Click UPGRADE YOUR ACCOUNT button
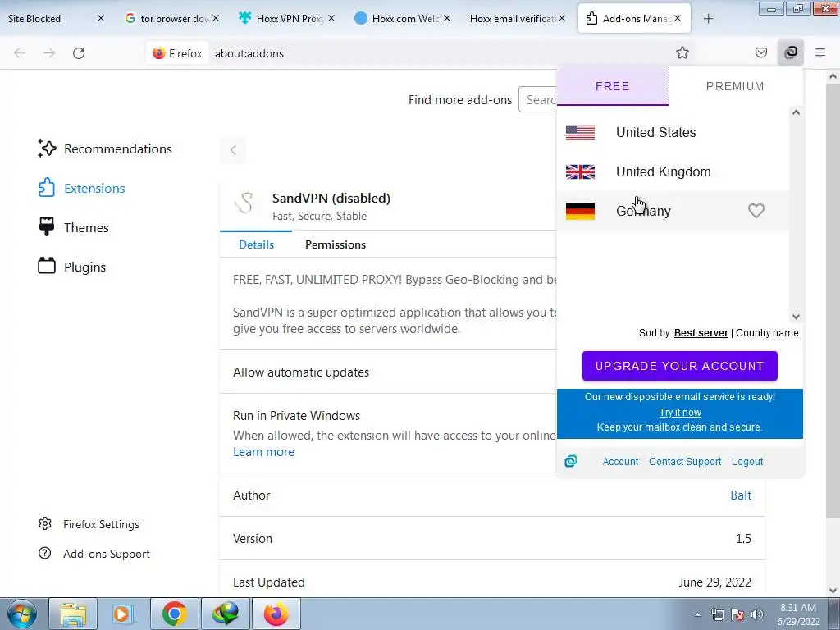Viewport: 840px width, 630px height. click(680, 366)
